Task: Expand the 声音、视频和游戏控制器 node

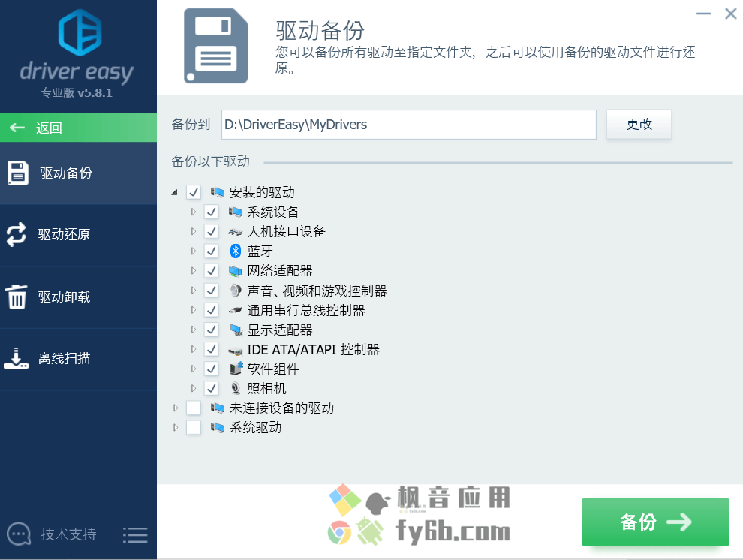Action: coord(194,291)
